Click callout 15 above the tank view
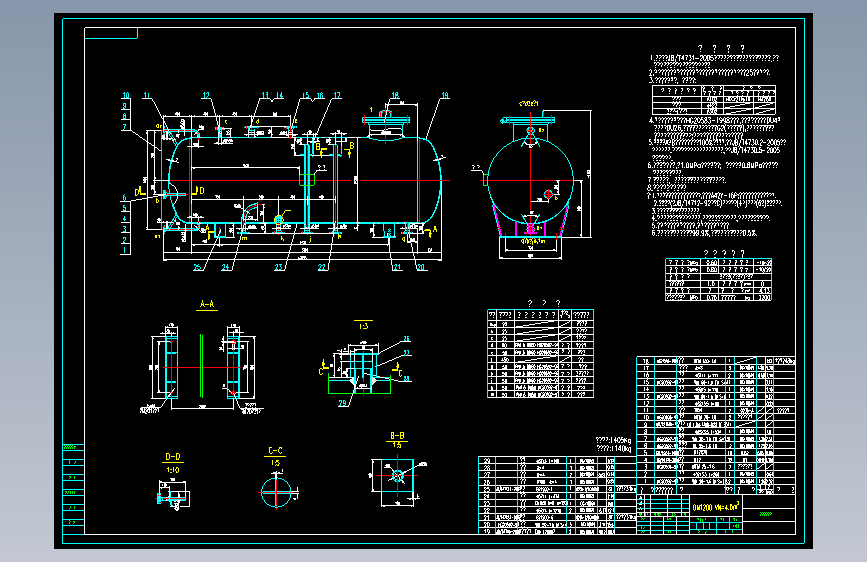Image resolution: width=867 pixels, height=562 pixels. tap(305, 96)
